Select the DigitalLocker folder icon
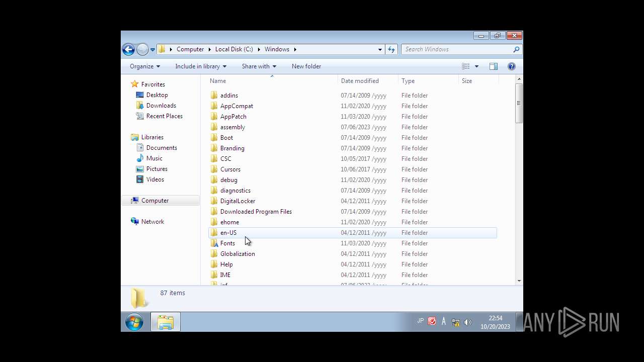The height and width of the screenshot is (362, 644). pyautogui.click(x=214, y=201)
